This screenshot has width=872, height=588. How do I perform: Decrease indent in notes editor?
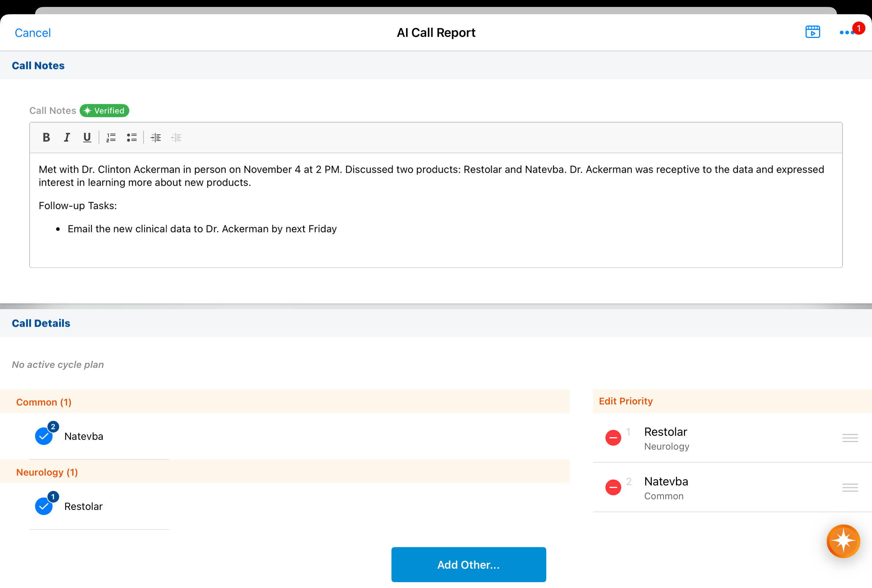coord(176,138)
